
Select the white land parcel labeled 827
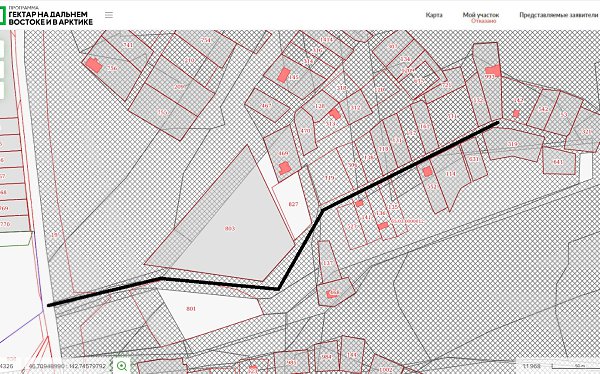(293, 204)
